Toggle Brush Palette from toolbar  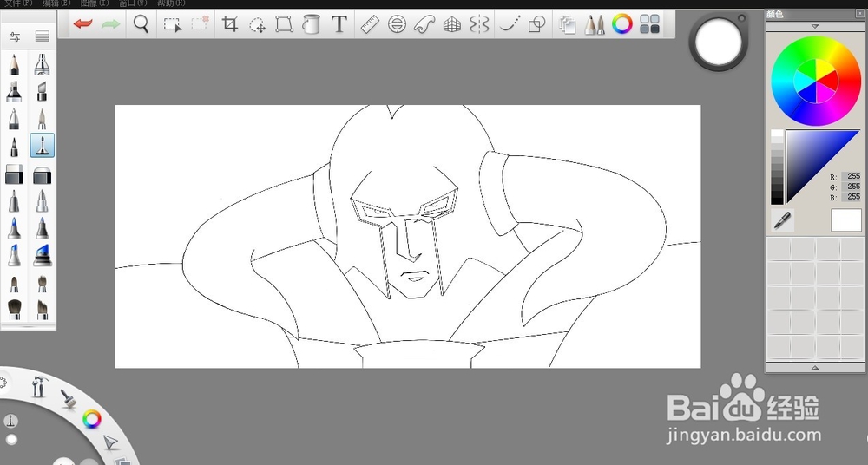(595, 24)
